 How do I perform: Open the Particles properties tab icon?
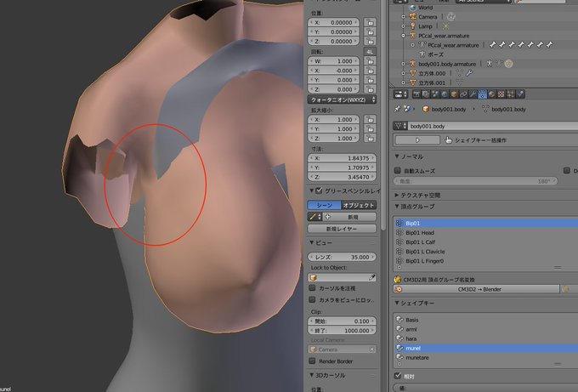coord(511,94)
